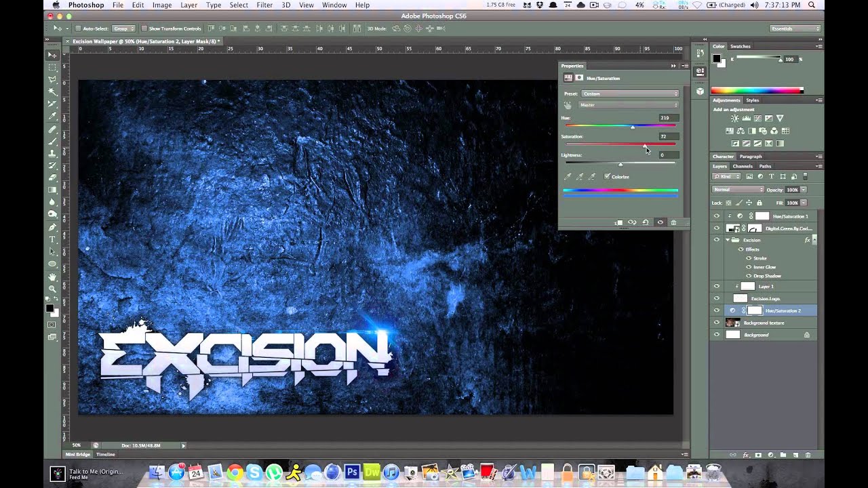Click the Saturation value field 72

667,136
